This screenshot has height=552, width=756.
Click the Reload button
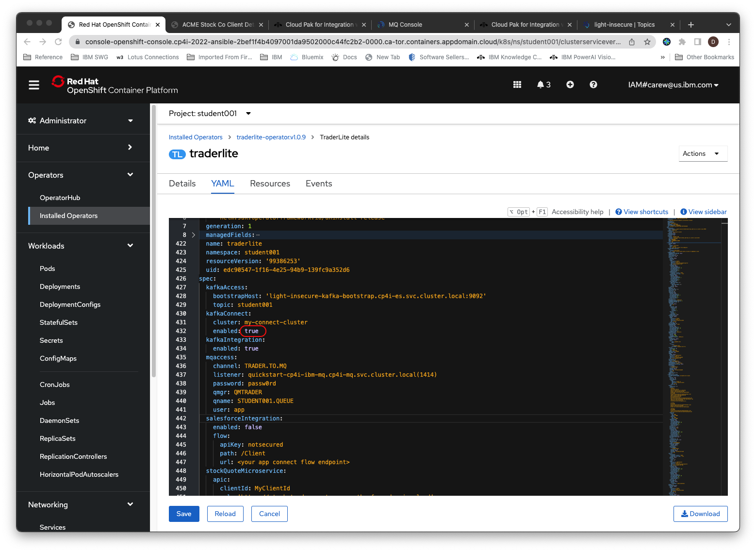(x=225, y=514)
